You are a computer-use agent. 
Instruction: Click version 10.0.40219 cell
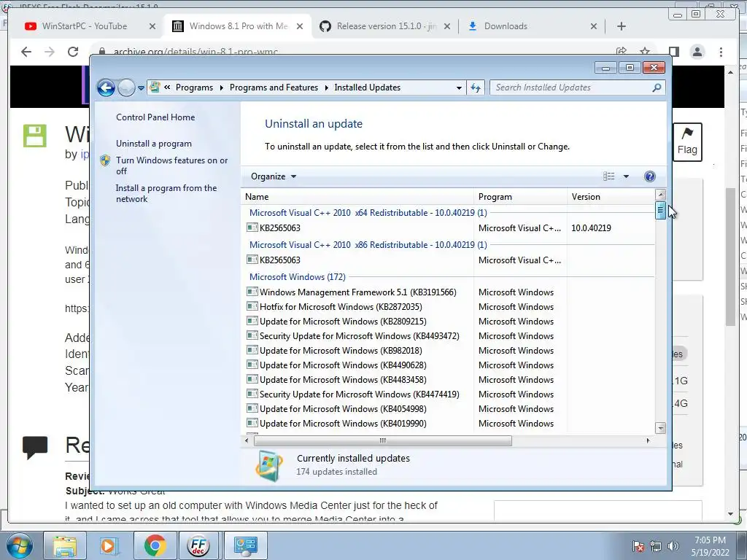[591, 228]
